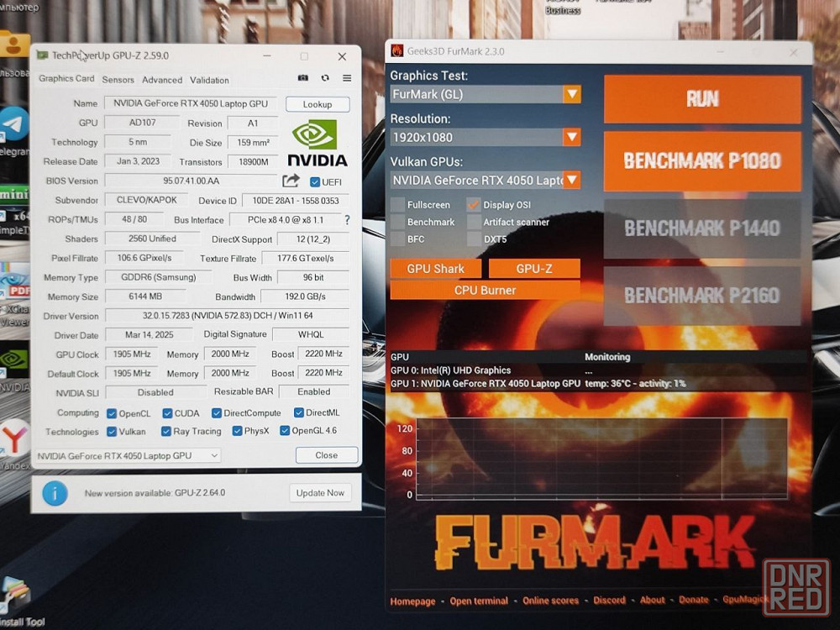Expand Graphics Test FurMark (GL) dropdown
Screen dimensions: 840x630
[x=571, y=94]
